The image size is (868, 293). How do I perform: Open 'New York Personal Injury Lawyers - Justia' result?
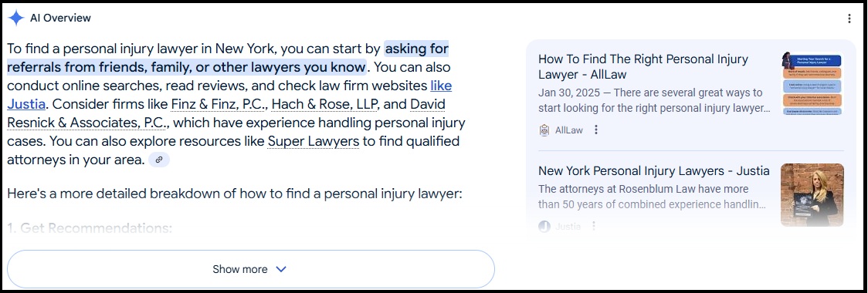654,171
